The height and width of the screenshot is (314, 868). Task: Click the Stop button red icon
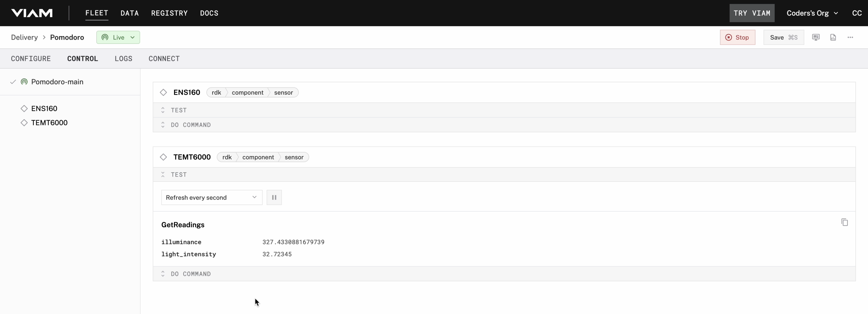[x=729, y=37]
